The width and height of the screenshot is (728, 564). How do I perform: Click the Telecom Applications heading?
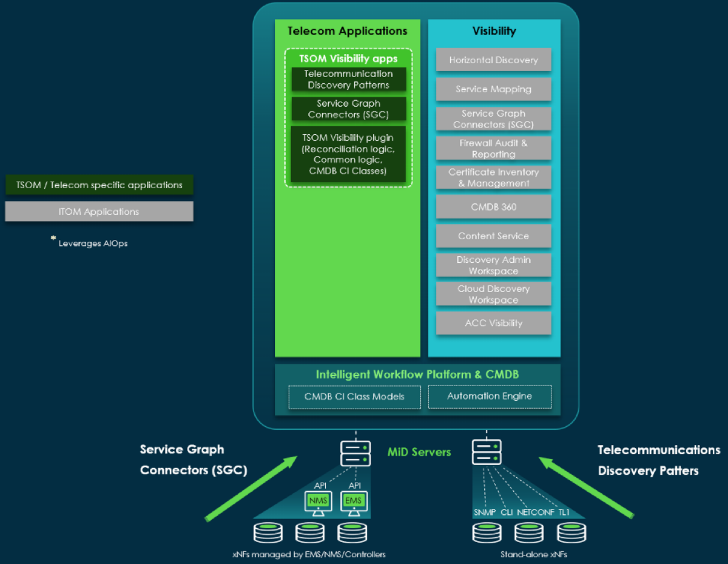[x=348, y=31]
